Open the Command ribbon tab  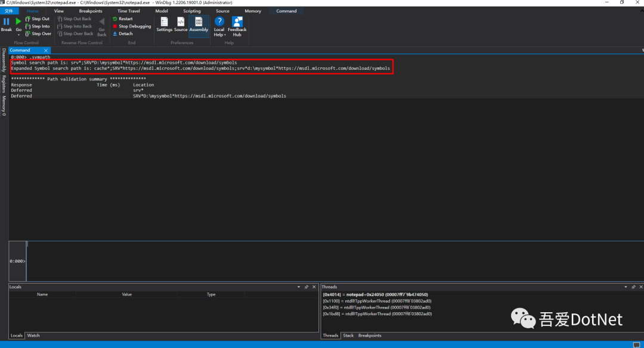click(286, 11)
